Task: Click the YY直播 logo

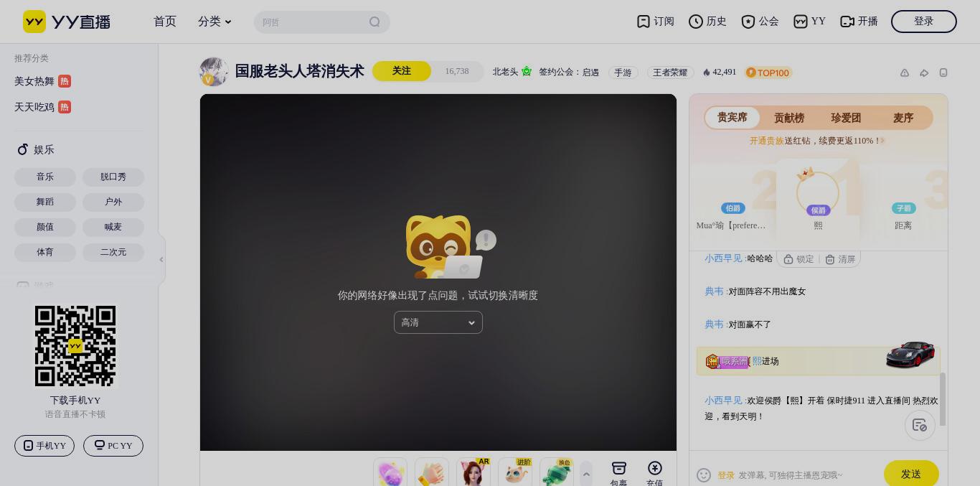Action: (x=67, y=22)
